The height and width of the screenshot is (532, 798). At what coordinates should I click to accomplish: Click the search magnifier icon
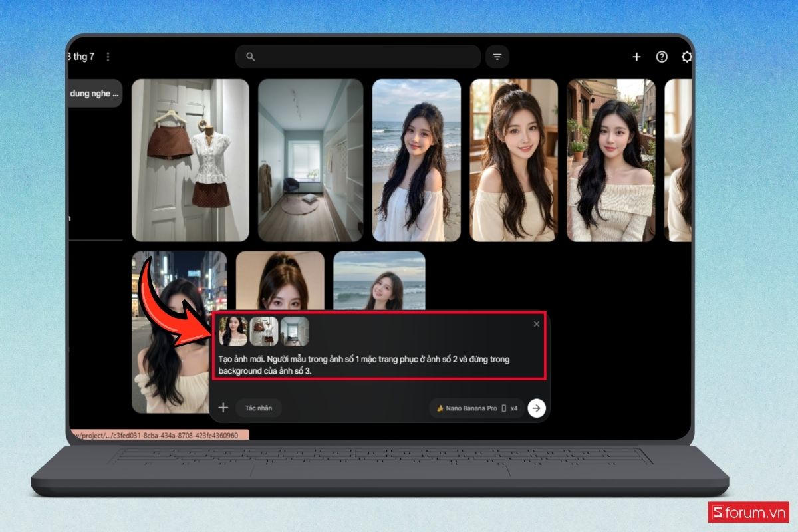(251, 57)
